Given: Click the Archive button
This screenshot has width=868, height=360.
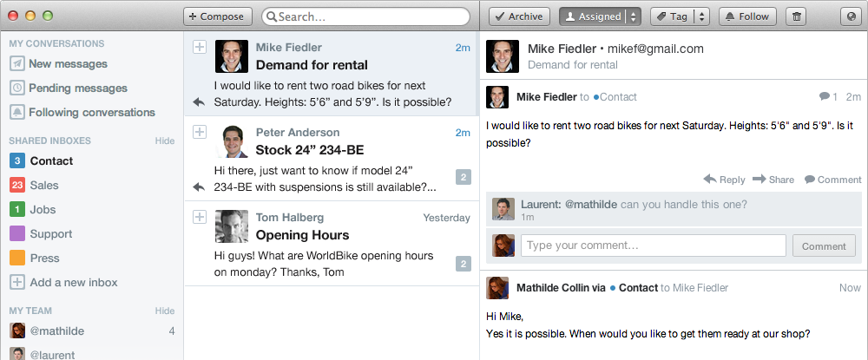Looking at the screenshot, I should pos(519,16).
